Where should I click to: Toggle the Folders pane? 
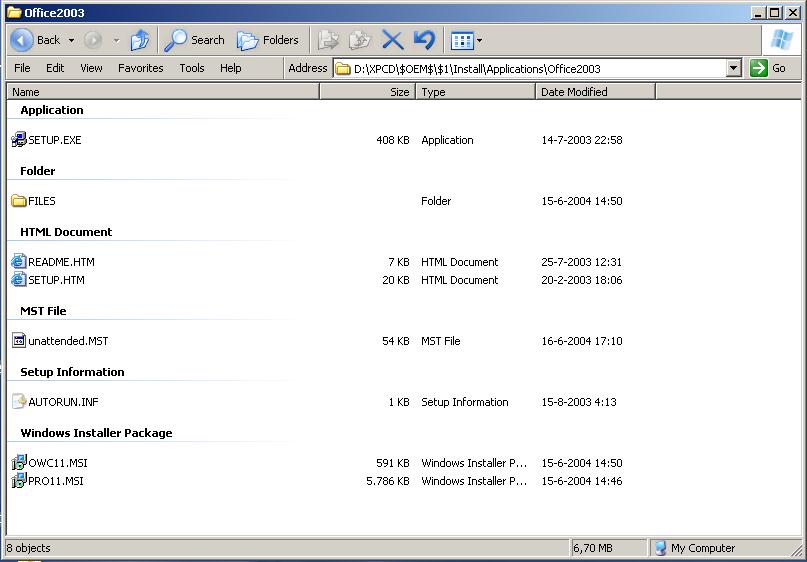(x=268, y=40)
